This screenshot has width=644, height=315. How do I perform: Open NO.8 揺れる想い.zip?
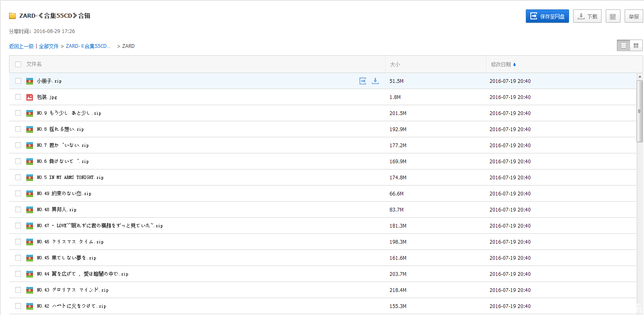60,129
